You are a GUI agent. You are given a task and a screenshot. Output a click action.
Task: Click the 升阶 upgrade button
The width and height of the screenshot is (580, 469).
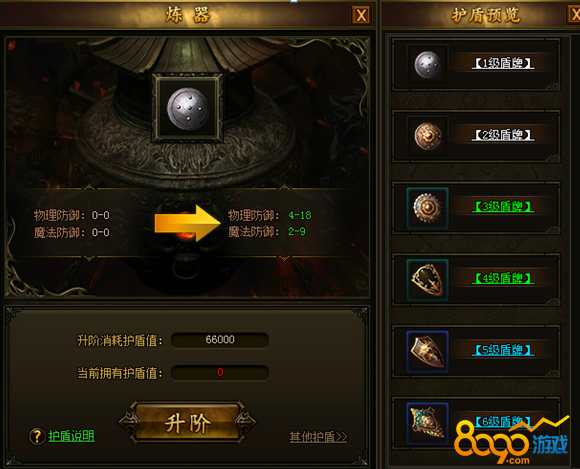188,423
